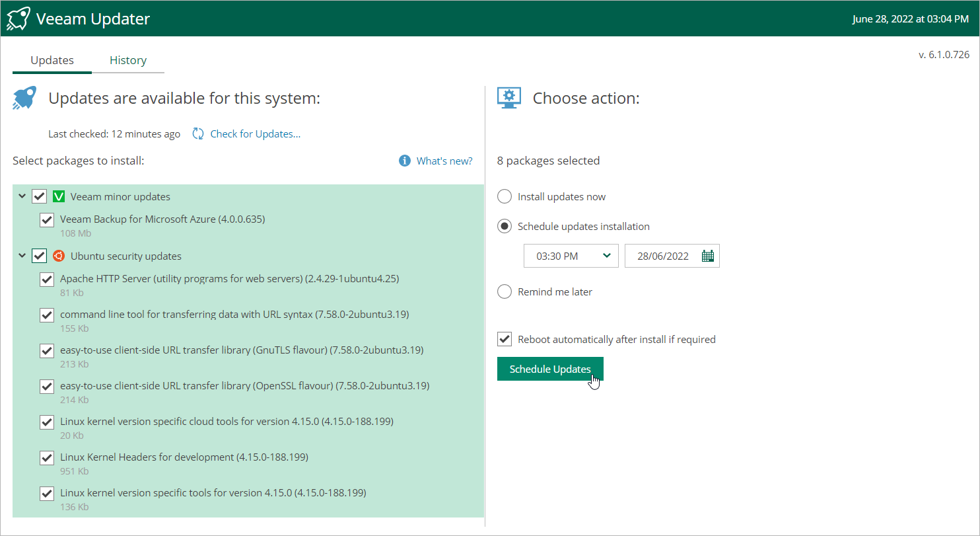Click the June 28, 2022 timestamp
This screenshot has height=536, width=980.
911,19
